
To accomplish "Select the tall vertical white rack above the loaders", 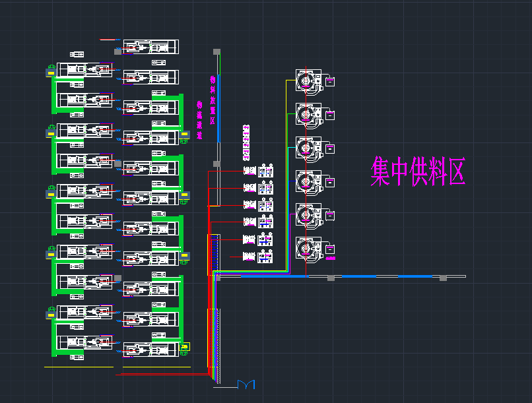I will tap(246, 142).
